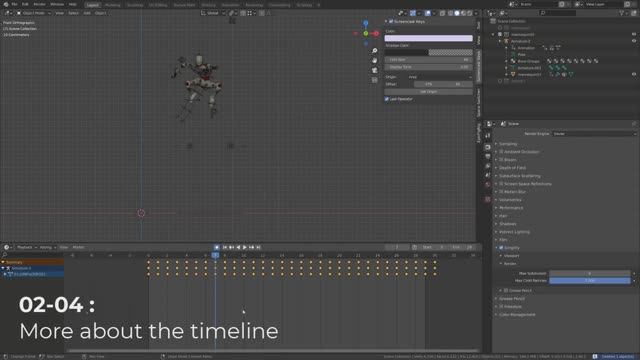Open the Render Engine dropdown

(594, 133)
